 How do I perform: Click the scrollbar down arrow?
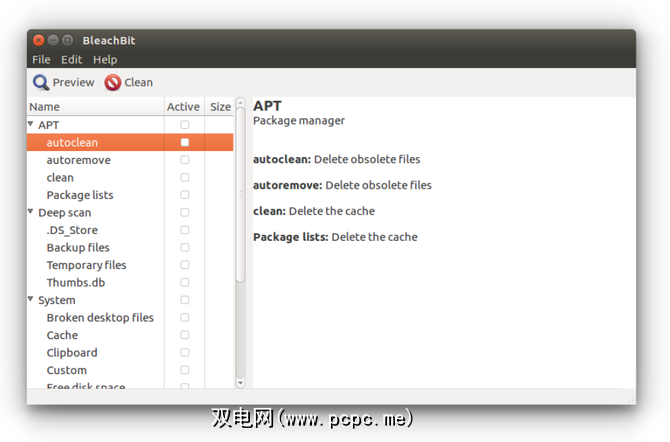pyautogui.click(x=241, y=383)
